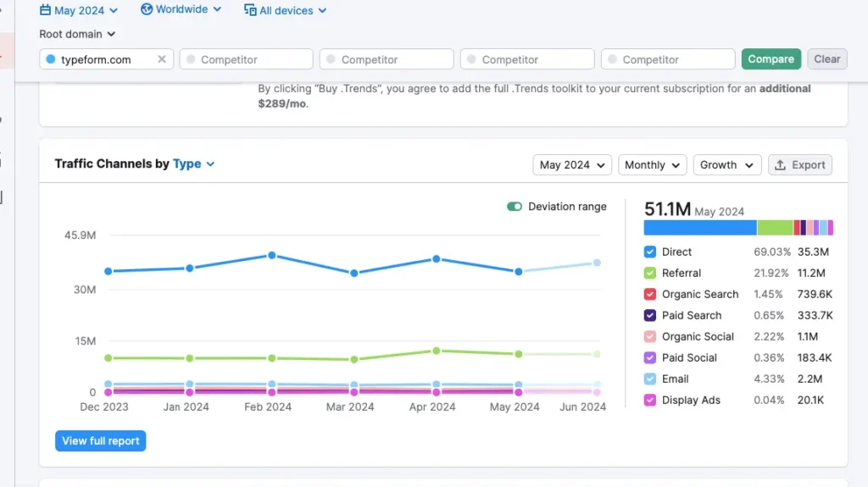This screenshot has height=487, width=868.
Task: Click the 45.9M y-axis label
Action: [80, 235]
